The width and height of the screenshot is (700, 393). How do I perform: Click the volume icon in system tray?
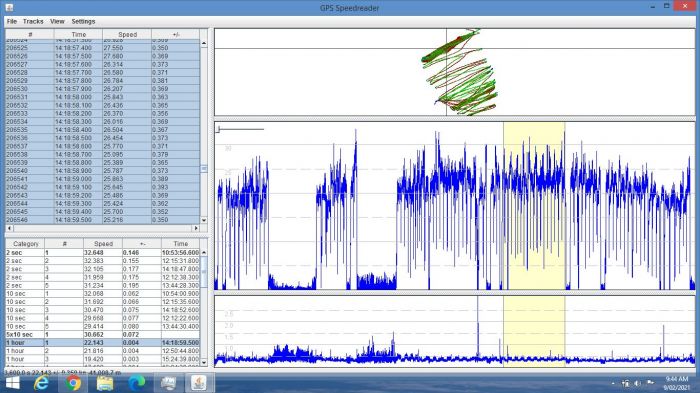tap(638, 383)
